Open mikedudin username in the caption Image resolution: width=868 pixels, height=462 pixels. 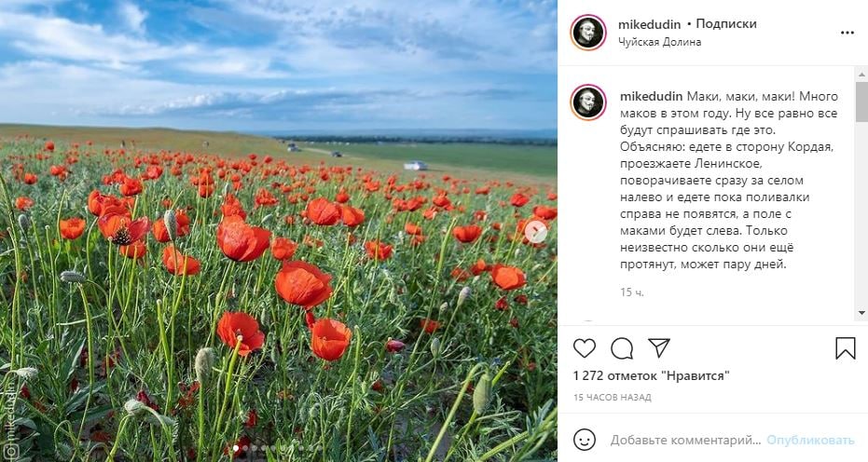(x=651, y=96)
